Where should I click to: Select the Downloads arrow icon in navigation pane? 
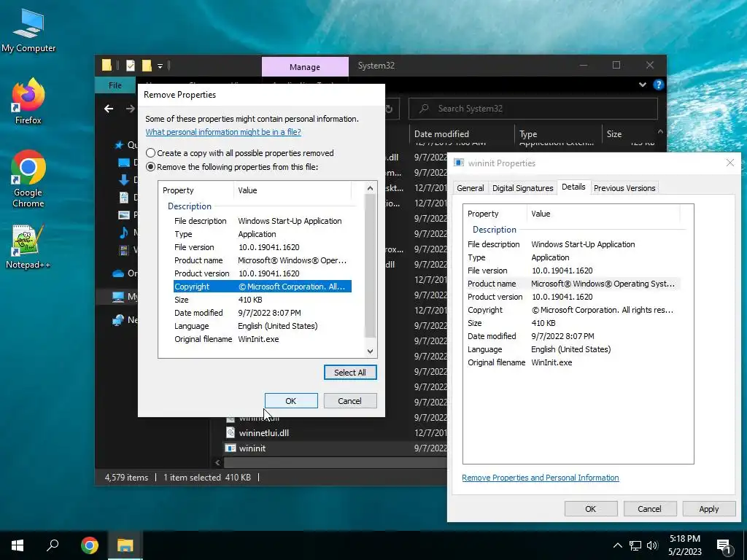123,179
